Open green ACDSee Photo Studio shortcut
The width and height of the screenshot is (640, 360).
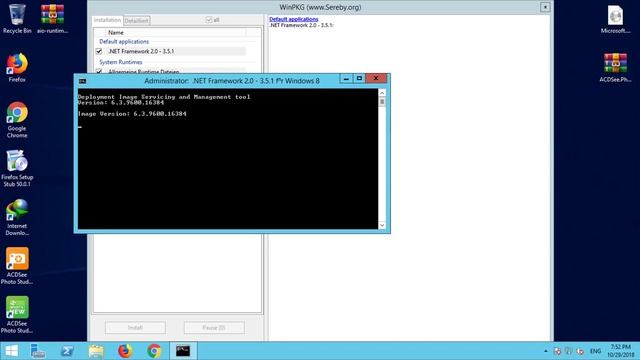click(17, 315)
